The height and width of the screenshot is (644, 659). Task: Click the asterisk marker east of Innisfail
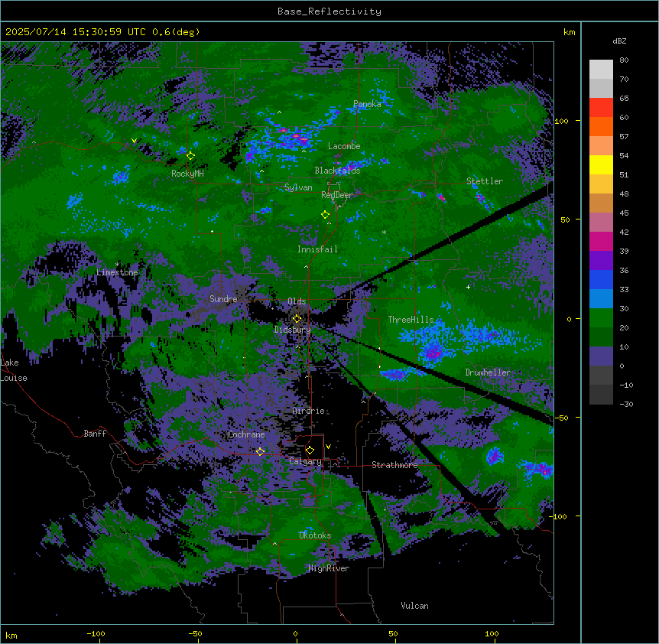point(384,232)
